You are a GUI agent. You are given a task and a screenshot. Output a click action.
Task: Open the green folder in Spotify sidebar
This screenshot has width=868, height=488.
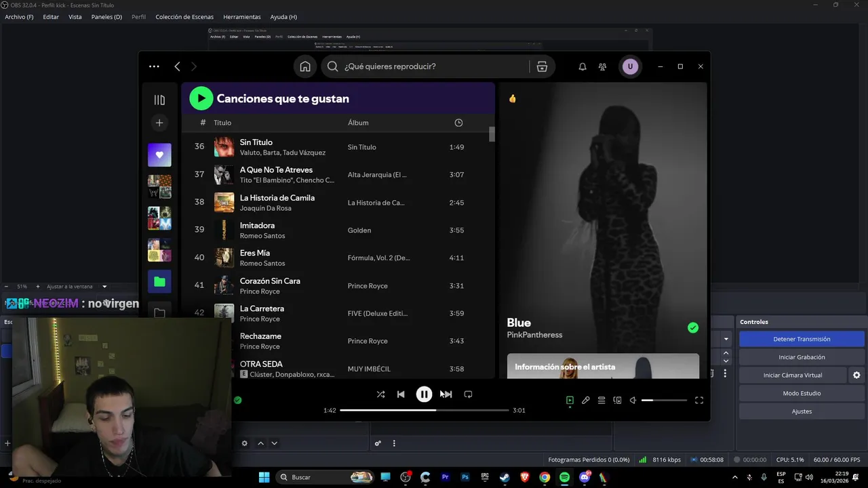[159, 281]
